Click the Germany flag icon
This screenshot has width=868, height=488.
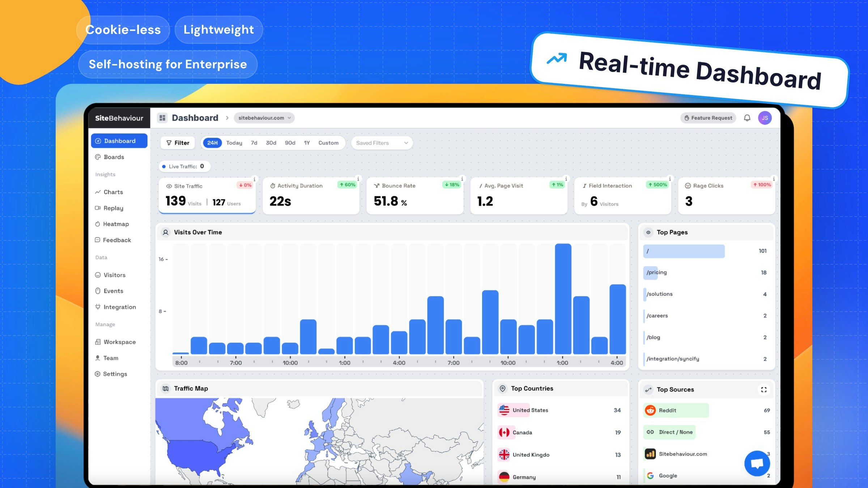pyautogui.click(x=504, y=477)
